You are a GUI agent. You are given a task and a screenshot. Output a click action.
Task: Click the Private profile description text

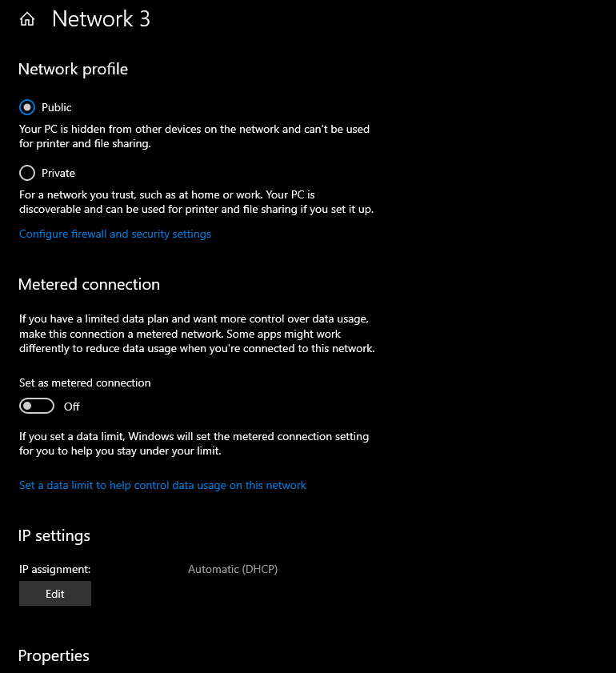197,202
